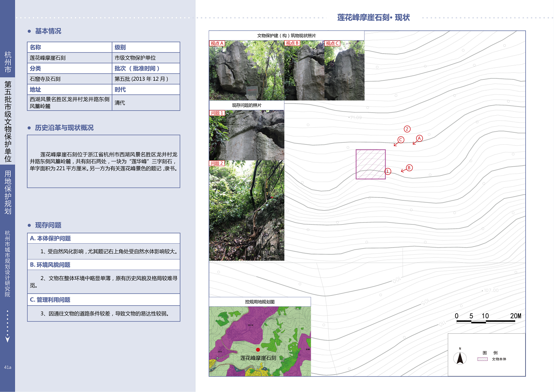Click the 现存问题 section heading

tap(48, 225)
